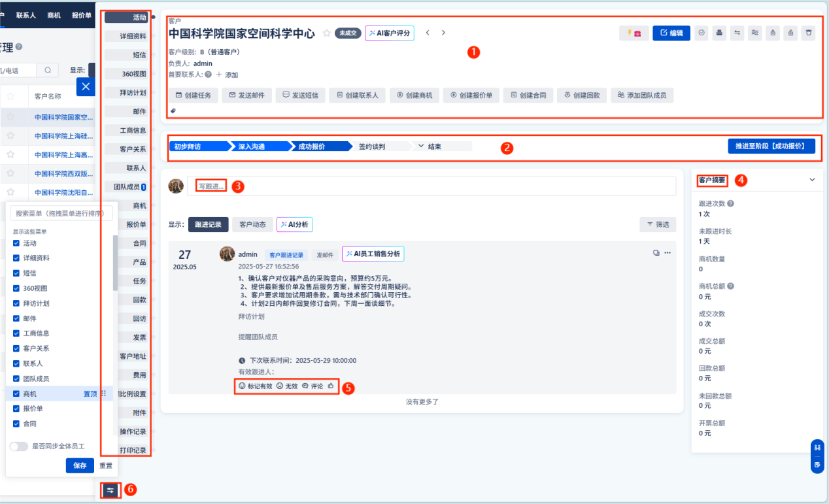Toggle the 是否同步全体员工 switch
The height and width of the screenshot is (504, 829).
pyautogui.click(x=19, y=446)
